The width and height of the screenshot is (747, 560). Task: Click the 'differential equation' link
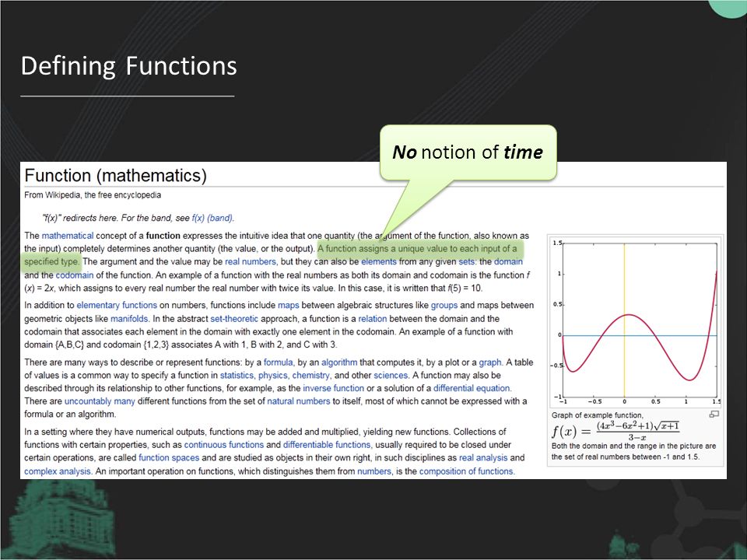pyautogui.click(x=472, y=388)
